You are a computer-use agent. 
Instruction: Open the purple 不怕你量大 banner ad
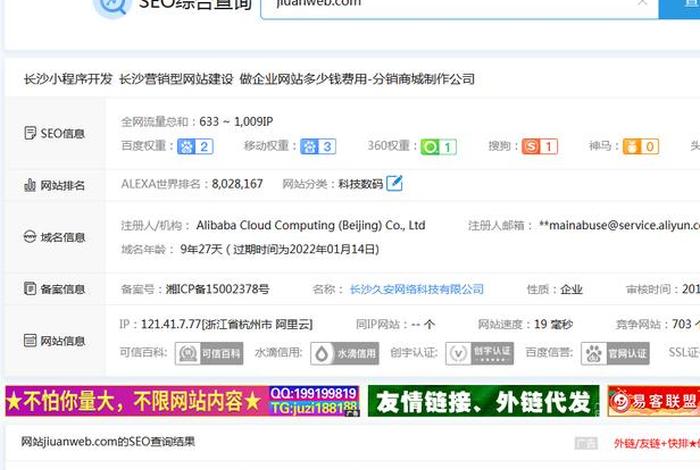click(183, 401)
